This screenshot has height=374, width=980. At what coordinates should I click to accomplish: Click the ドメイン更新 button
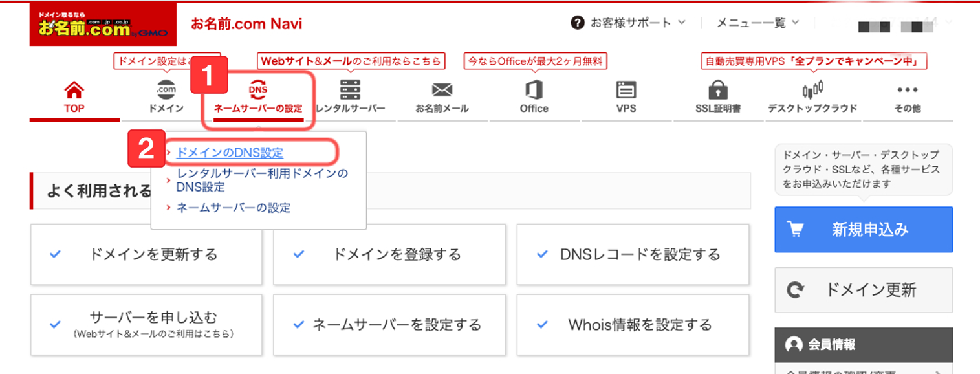(x=864, y=290)
